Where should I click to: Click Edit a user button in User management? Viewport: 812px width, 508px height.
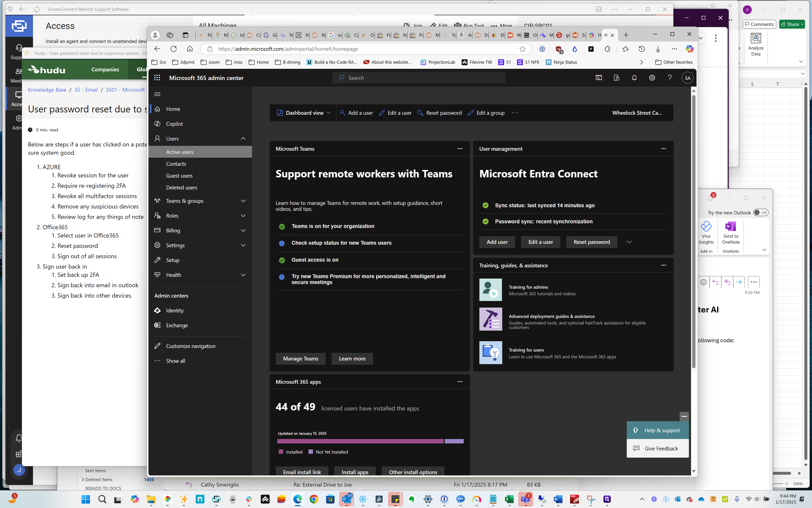click(x=540, y=242)
